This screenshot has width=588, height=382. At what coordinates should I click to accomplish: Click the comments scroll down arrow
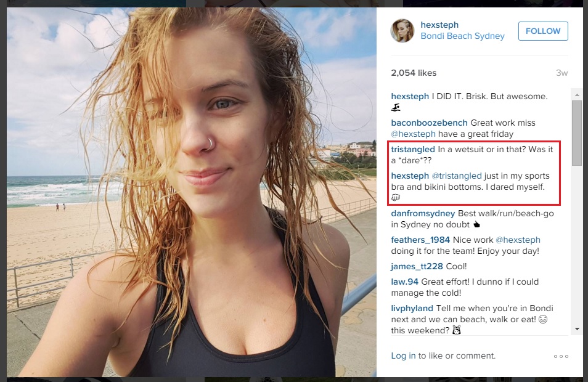[577, 329]
